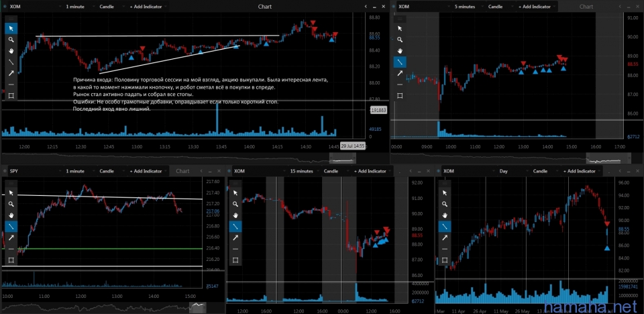Select trend line tool in XOM 1 minute chart
This screenshot has width=644, height=314.
coord(11,62)
